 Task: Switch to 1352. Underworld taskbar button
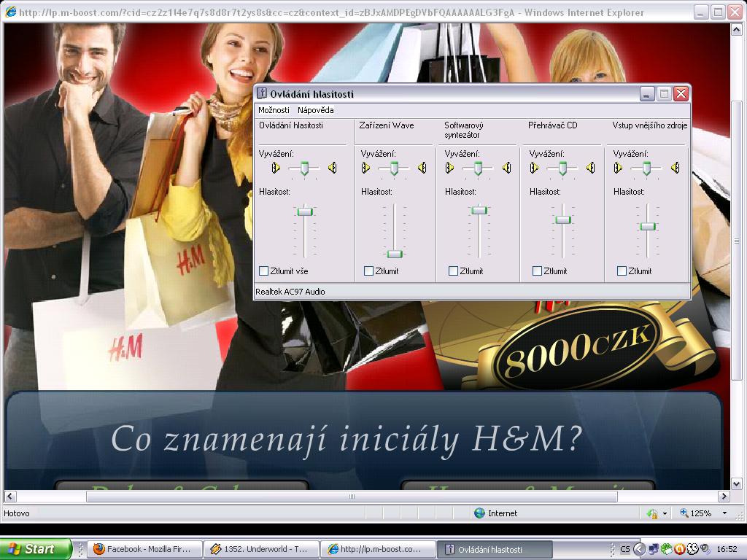(260, 549)
